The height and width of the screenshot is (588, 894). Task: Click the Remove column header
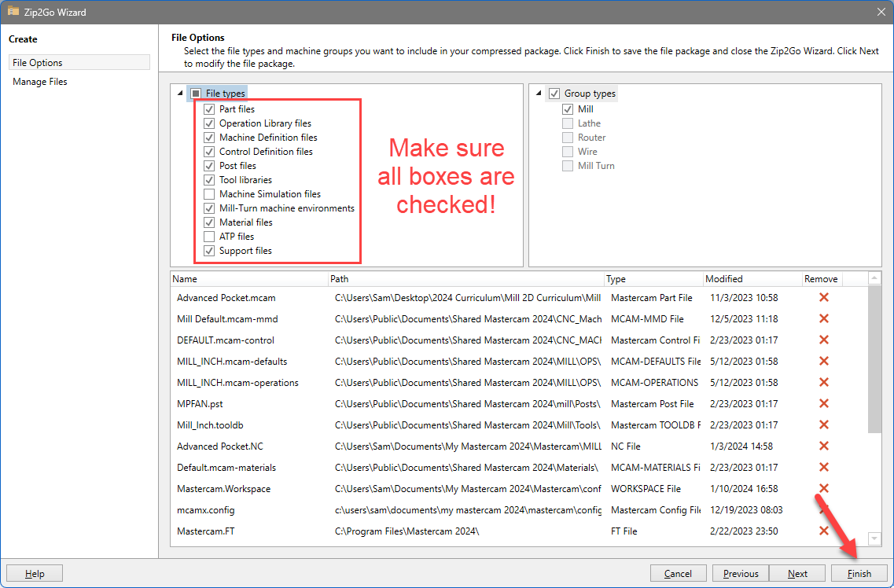(x=822, y=278)
